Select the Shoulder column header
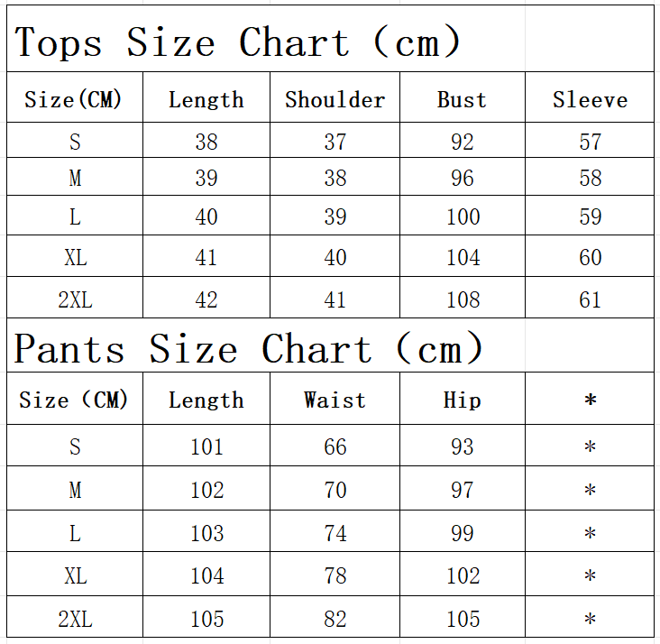This screenshot has width=660, height=644. tap(335, 100)
